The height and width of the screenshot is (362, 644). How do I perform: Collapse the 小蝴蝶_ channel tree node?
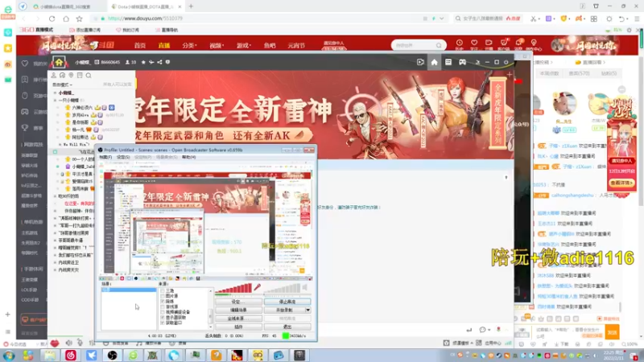[x=55, y=93]
